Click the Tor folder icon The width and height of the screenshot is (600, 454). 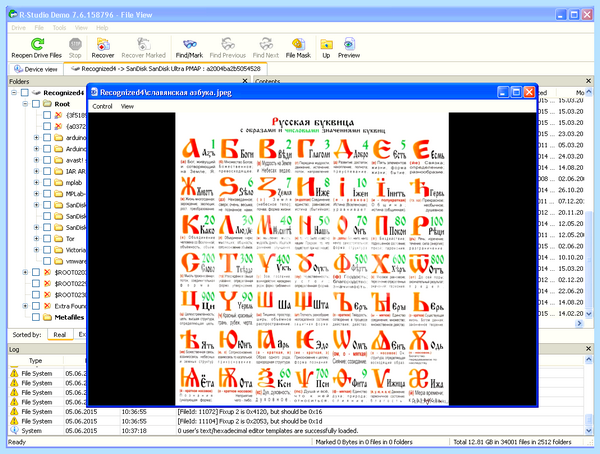tap(58, 238)
